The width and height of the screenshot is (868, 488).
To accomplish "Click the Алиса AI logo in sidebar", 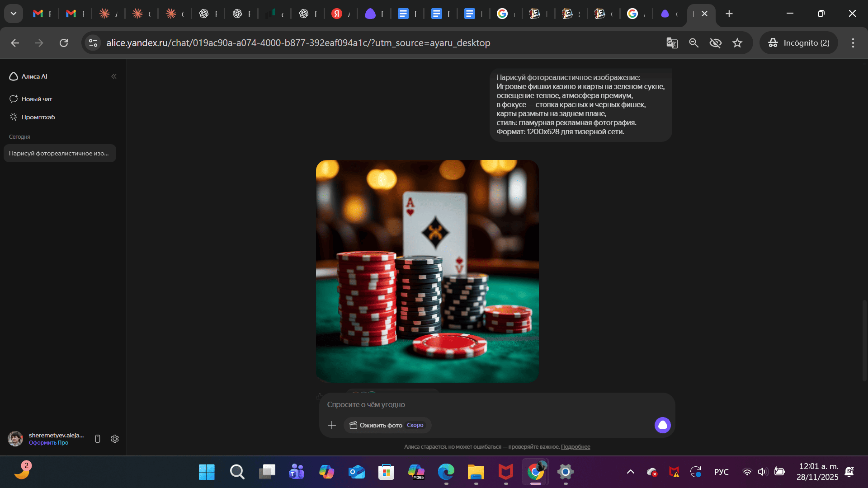I will (28, 76).
